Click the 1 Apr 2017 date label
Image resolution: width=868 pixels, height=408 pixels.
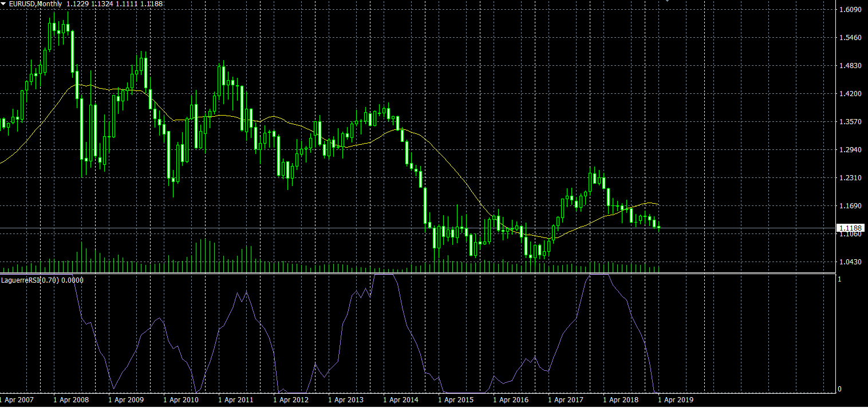pos(566,400)
